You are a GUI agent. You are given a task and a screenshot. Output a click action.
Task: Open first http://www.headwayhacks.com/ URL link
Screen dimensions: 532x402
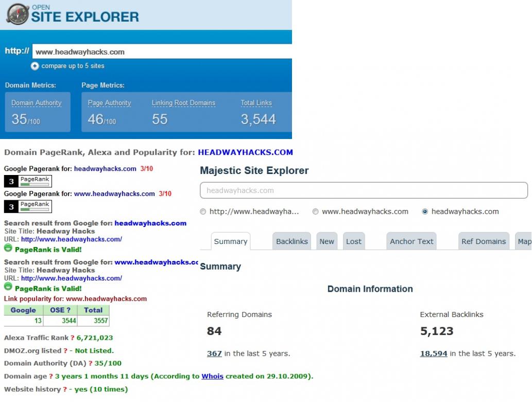(x=72, y=239)
